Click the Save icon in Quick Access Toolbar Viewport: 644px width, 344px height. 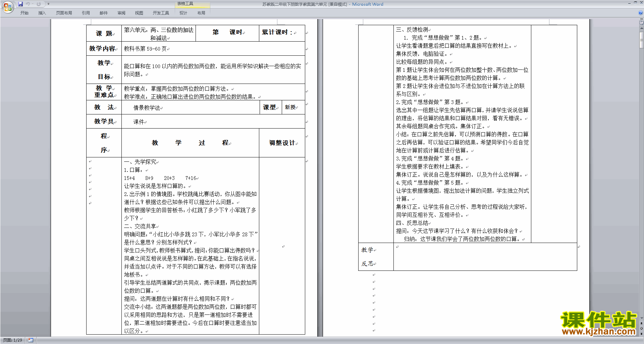(20, 4)
